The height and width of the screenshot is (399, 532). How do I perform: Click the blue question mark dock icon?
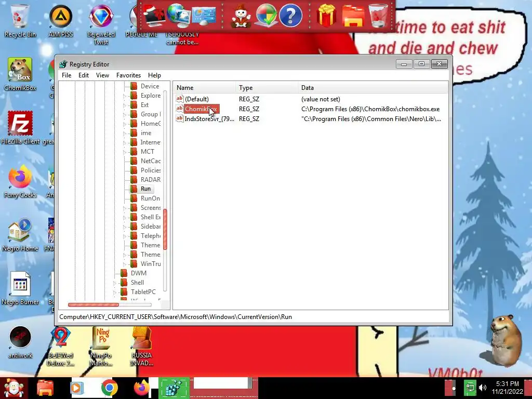click(x=290, y=15)
